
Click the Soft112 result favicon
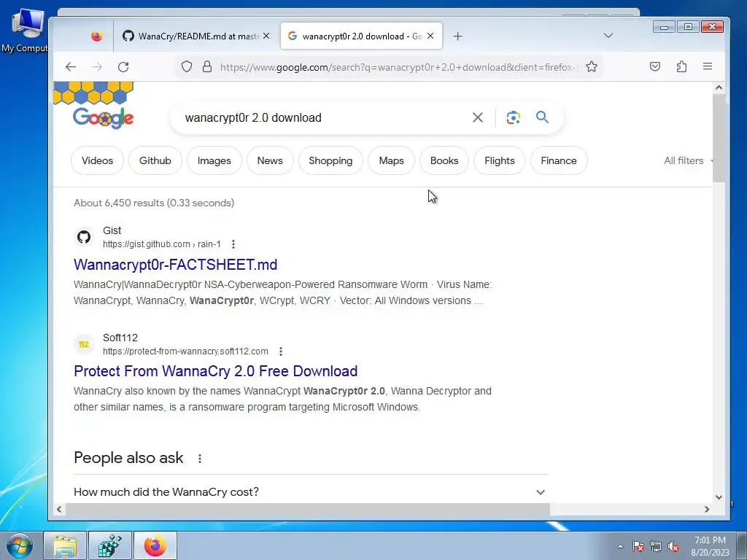84,344
